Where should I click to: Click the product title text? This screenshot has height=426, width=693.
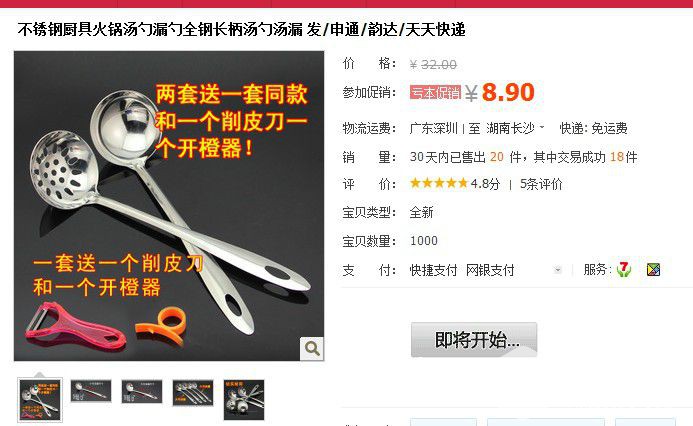pyautogui.click(x=241, y=30)
